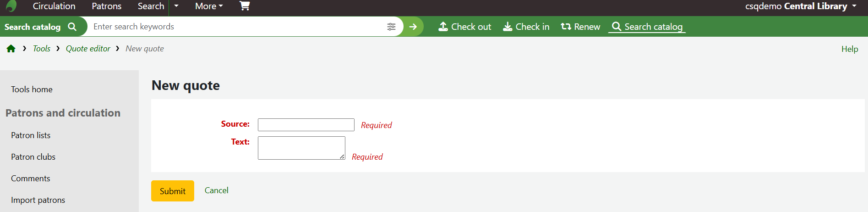Click the home breadcrumb icon

(11, 49)
